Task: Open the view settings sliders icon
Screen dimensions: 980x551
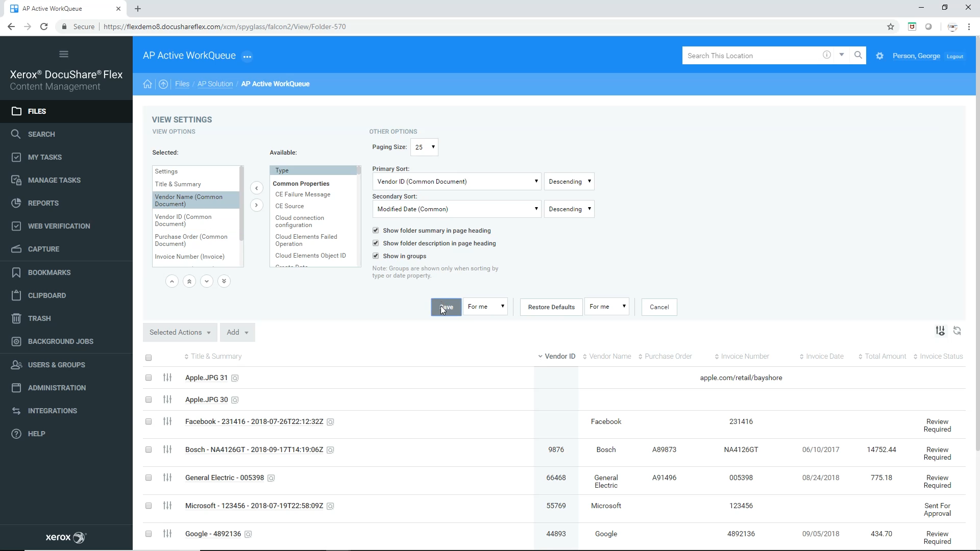Action: pos(940,331)
